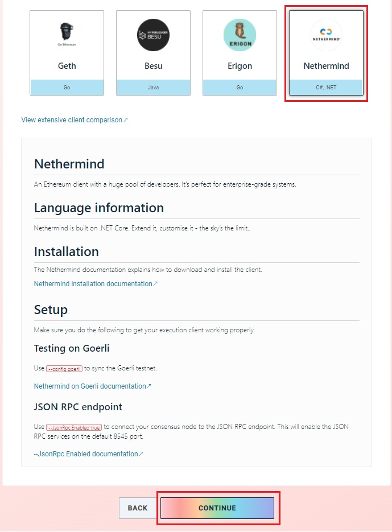Open Nethermind installation documentation link
Screen dimensions: 392x532
tap(96, 284)
